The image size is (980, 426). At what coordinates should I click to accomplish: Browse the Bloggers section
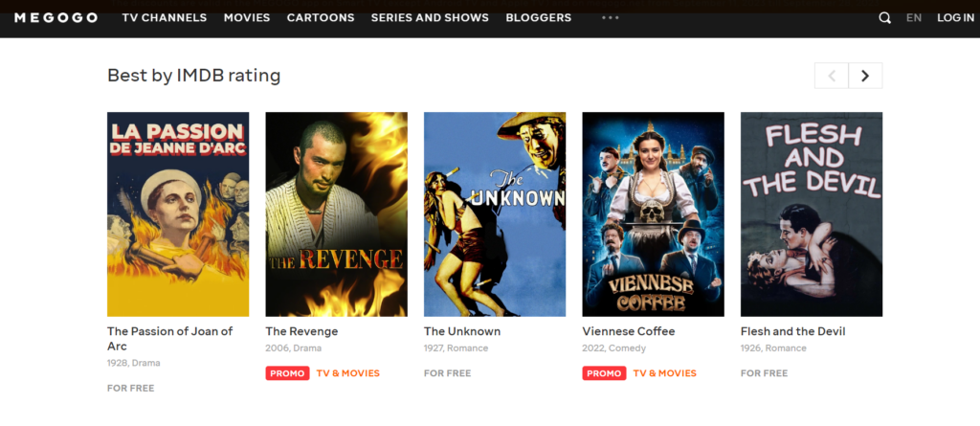click(538, 17)
